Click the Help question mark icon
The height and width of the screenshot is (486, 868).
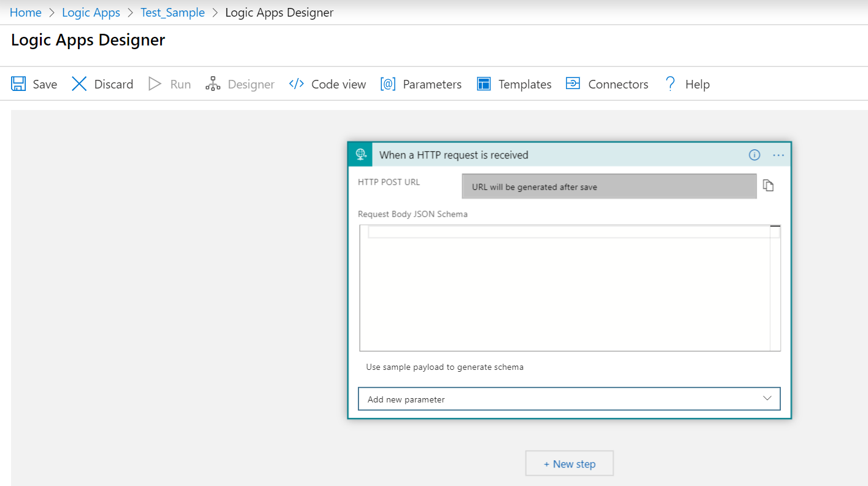click(x=670, y=84)
